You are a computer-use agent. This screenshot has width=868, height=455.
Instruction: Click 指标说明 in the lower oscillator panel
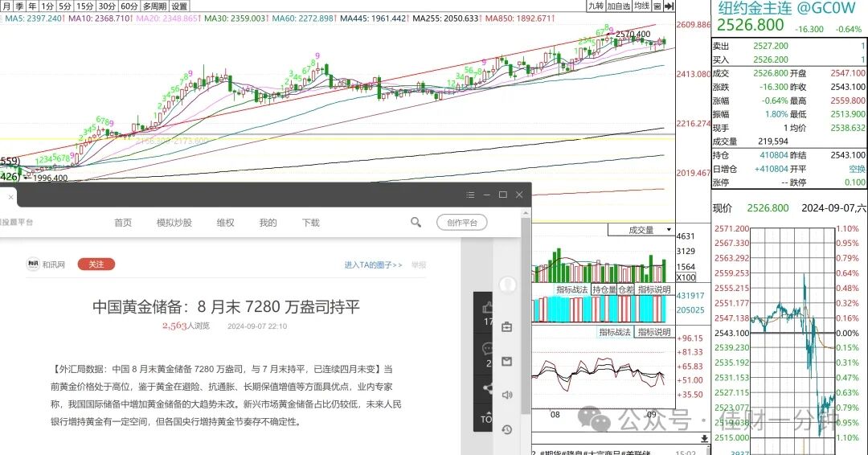click(654, 331)
